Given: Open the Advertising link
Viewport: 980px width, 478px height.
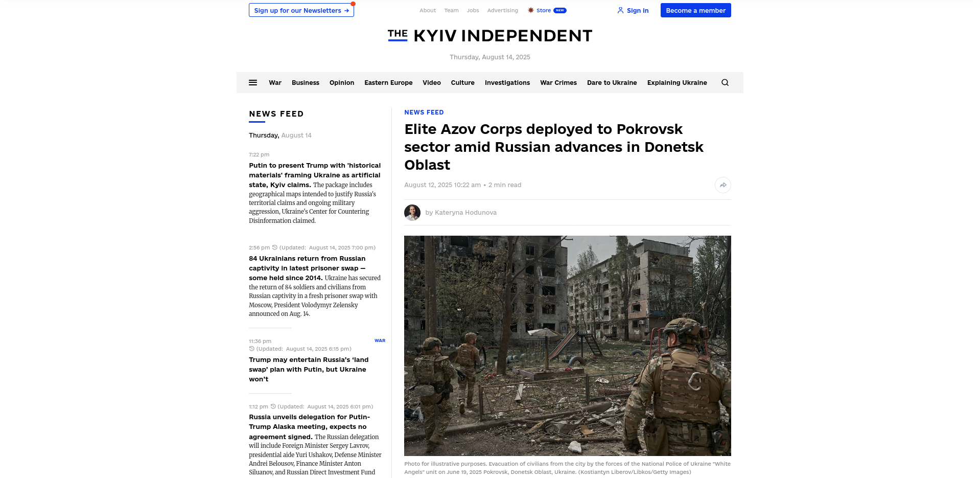Looking at the screenshot, I should pyautogui.click(x=502, y=10).
